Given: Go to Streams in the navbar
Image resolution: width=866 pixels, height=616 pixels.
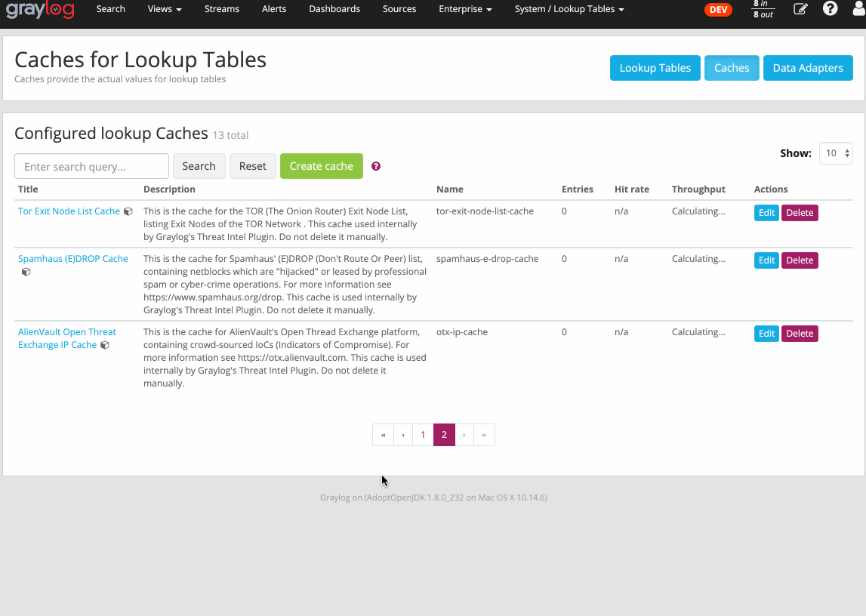Looking at the screenshot, I should (x=221, y=9).
